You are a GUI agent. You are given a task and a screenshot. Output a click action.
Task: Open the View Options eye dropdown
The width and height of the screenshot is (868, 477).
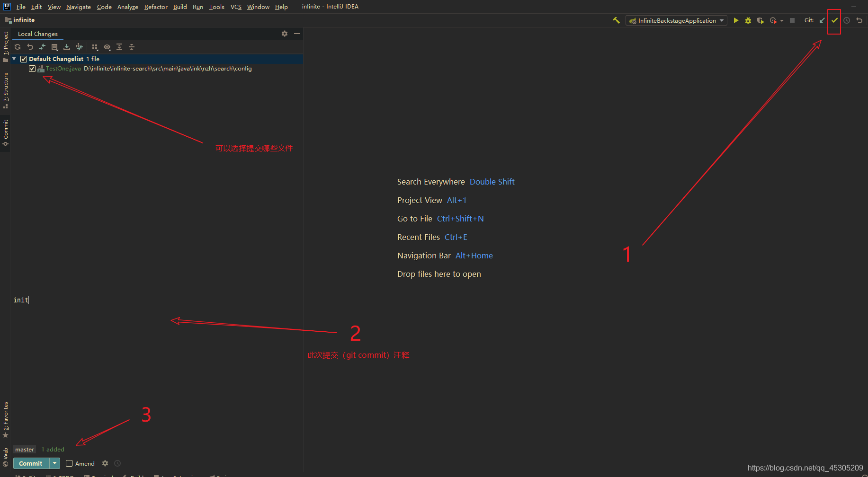point(107,47)
